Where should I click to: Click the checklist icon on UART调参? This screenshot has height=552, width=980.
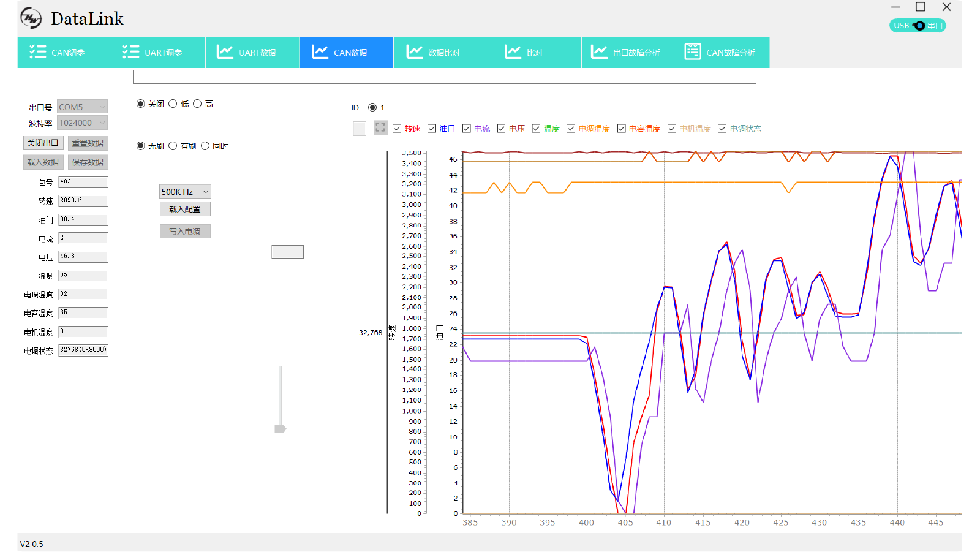click(131, 52)
